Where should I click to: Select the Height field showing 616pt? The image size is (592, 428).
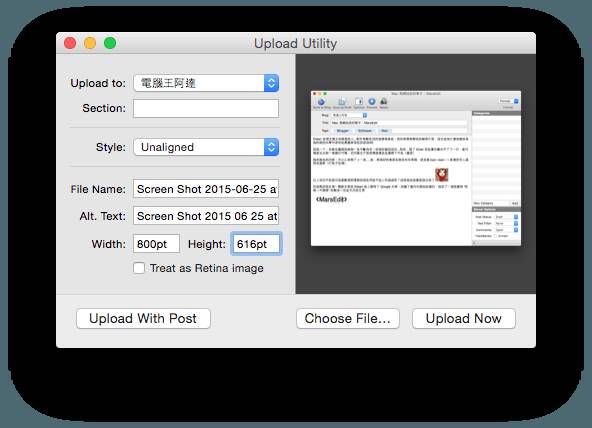coord(256,244)
